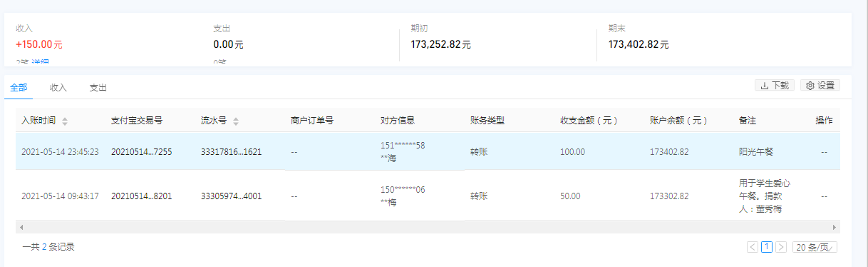Click right arrow of horizontal scrollbar
This screenshot has width=868, height=267.
[x=836, y=227]
